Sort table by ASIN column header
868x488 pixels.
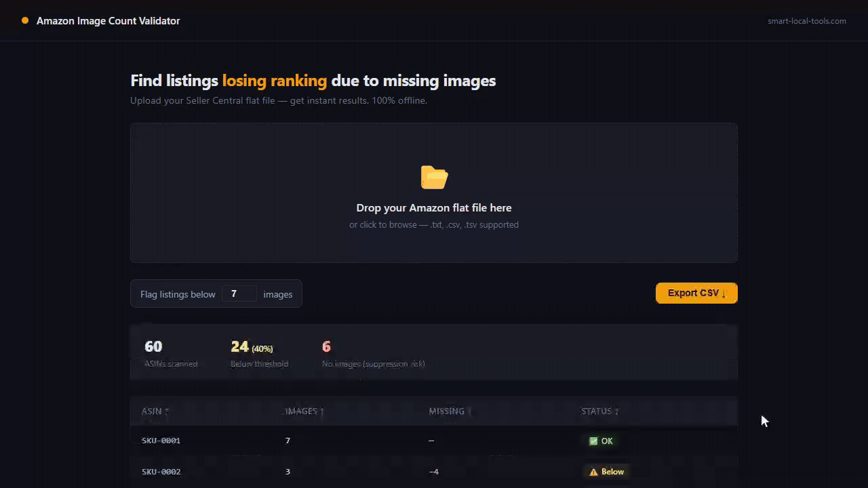tap(155, 411)
